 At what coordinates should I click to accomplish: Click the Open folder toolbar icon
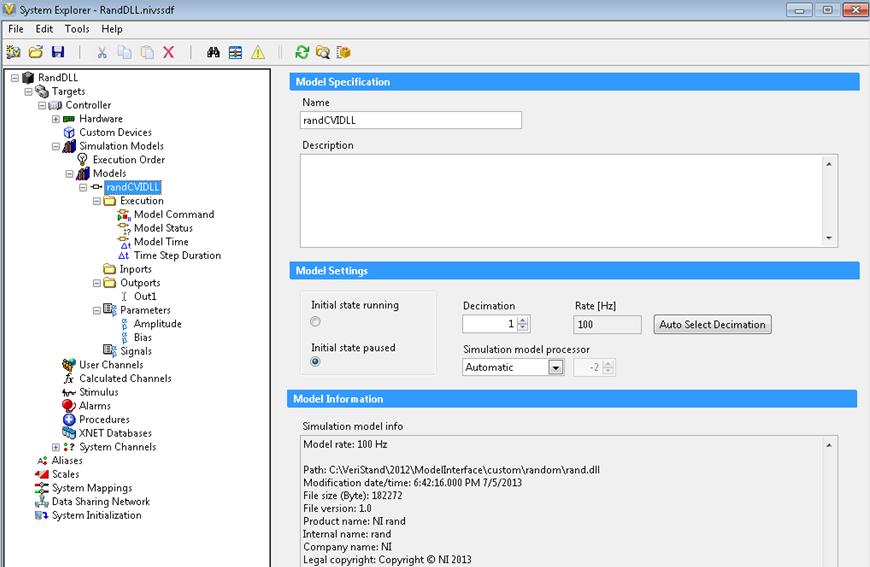pos(36,52)
